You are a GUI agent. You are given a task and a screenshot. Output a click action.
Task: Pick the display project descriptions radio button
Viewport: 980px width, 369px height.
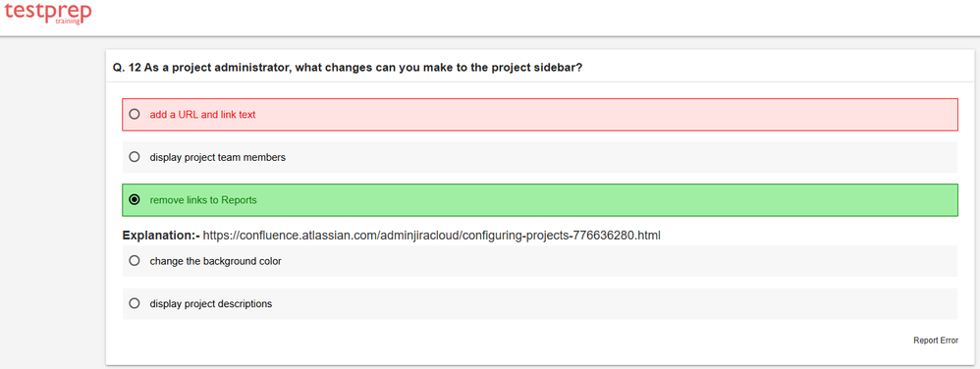point(134,303)
